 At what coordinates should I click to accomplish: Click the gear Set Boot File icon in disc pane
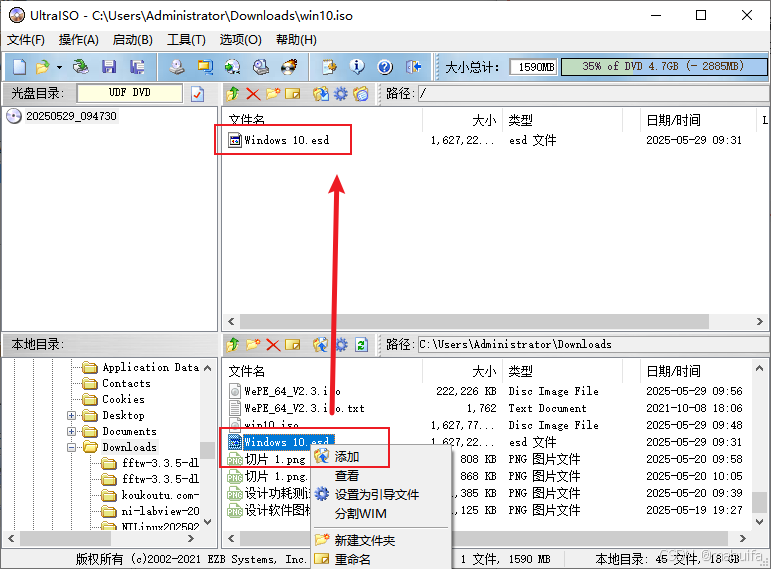click(341, 93)
